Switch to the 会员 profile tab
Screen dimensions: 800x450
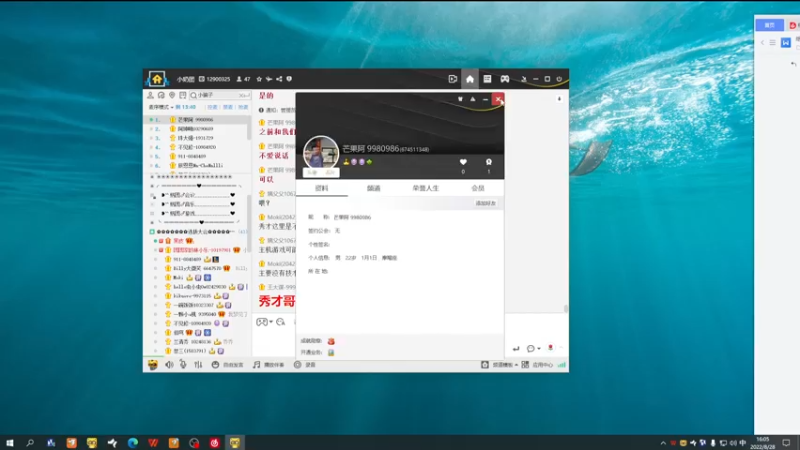coord(478,188)
